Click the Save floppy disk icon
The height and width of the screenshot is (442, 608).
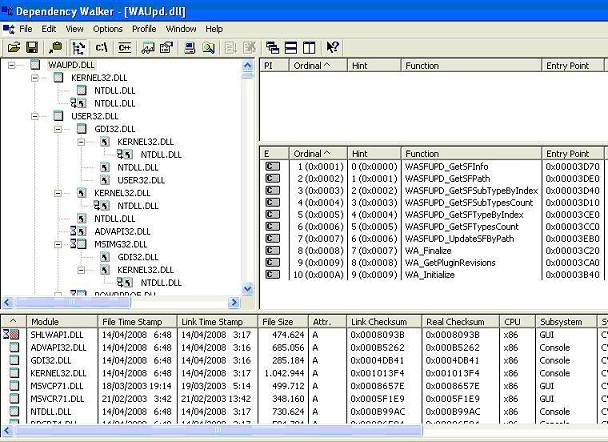point(32,48)
